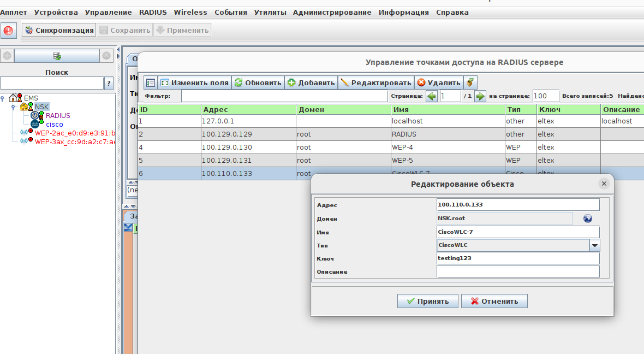Image resolution: width=644 pixels, height=354 pixels.
Task: Select RADIUS node in the tree
Action: (x=58, y=115)
